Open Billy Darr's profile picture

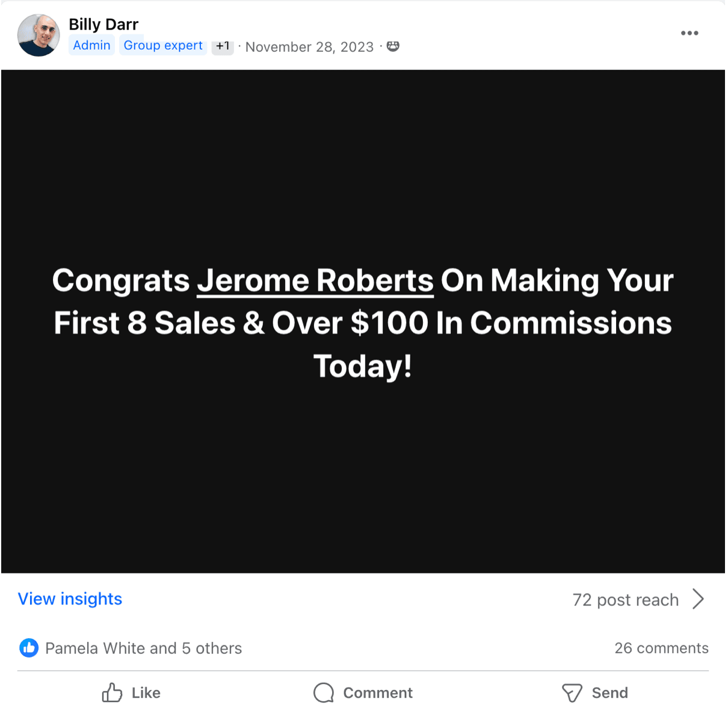coord(39,35)
